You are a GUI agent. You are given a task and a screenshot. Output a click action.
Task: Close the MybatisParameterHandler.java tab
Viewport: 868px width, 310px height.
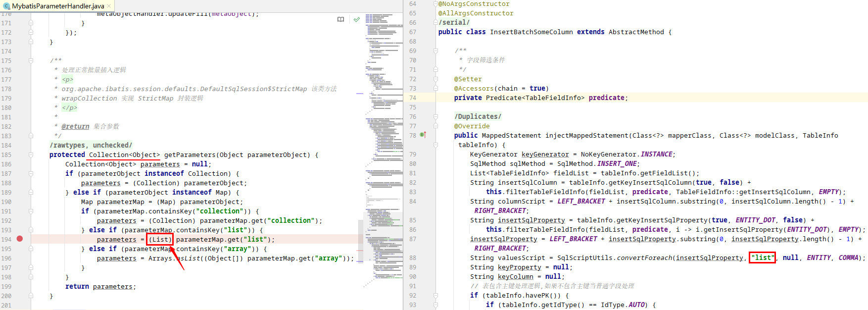[109, 6]
